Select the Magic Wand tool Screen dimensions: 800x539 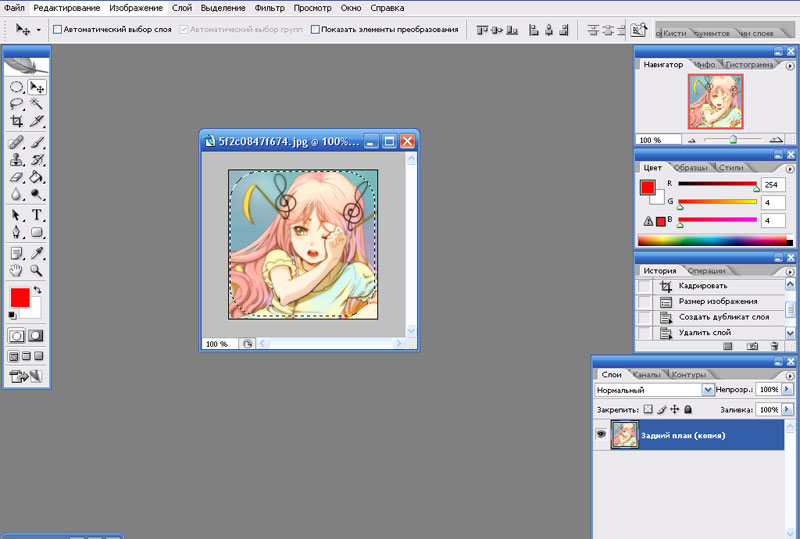pyautogui.click(x=37, y=103)
